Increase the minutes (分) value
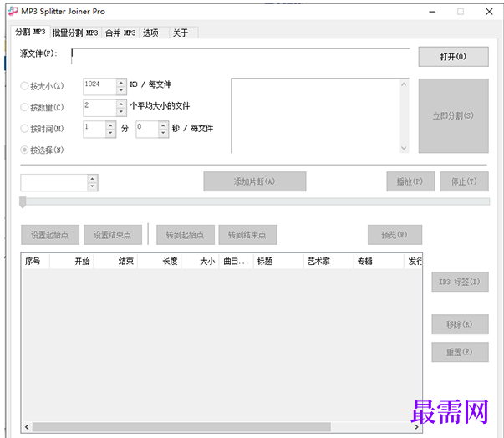Image resolution: width=504 pixels, height=438 pixels. (110, 125)
